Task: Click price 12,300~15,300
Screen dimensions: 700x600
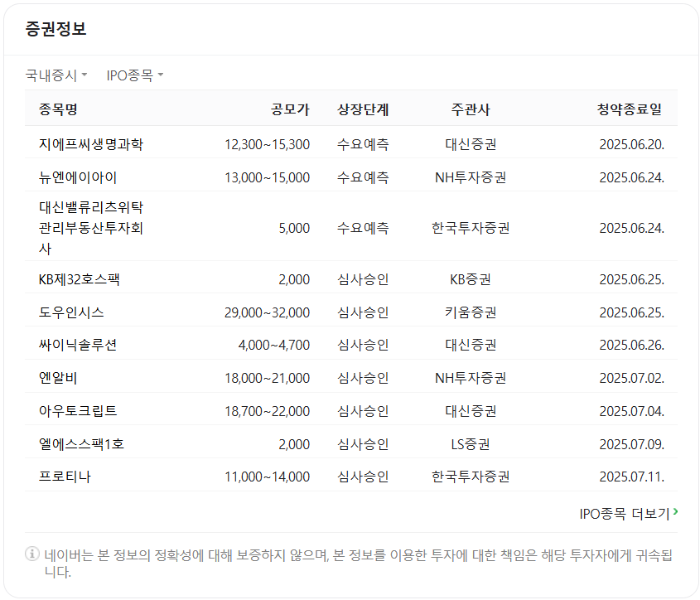Action: pos(267,144)
